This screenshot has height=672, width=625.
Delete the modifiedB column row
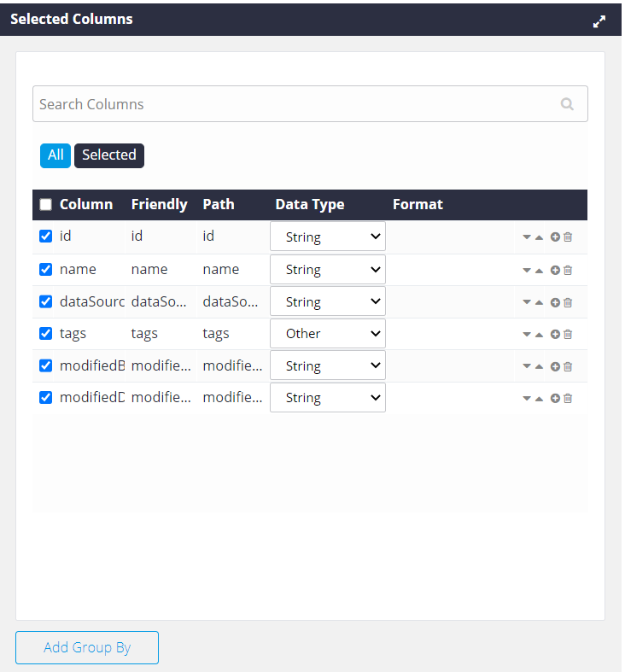tap(568, 366)
